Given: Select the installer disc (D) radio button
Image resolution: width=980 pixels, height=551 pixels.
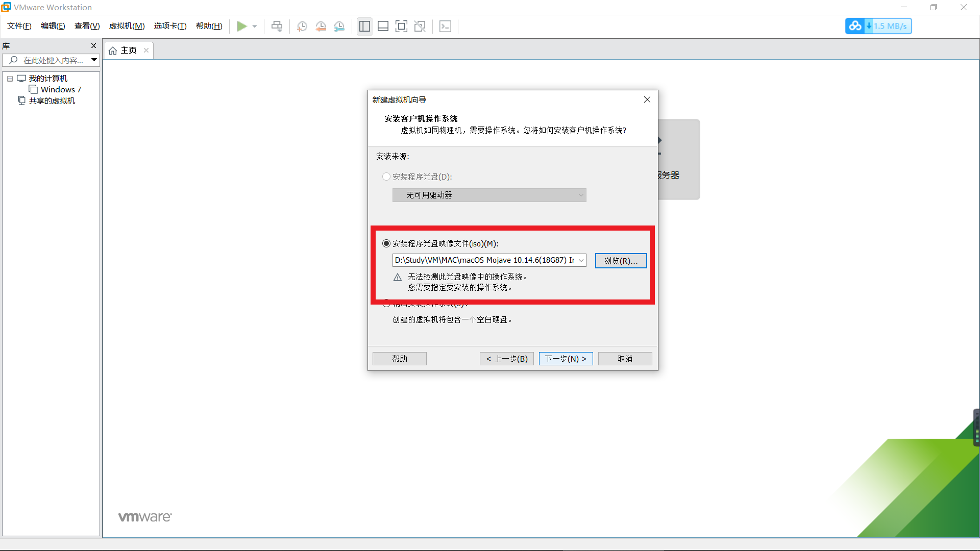Looking at the screenshot, I should pos(386,177).
